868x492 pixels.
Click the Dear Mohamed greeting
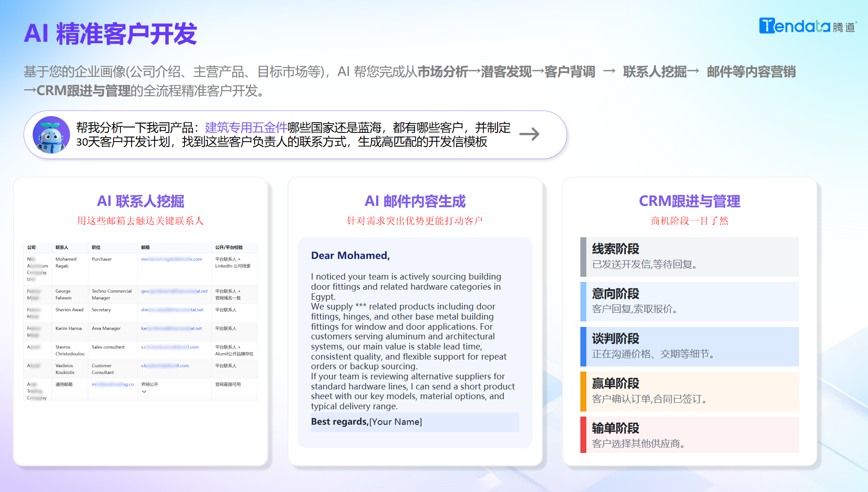(350, 256)
